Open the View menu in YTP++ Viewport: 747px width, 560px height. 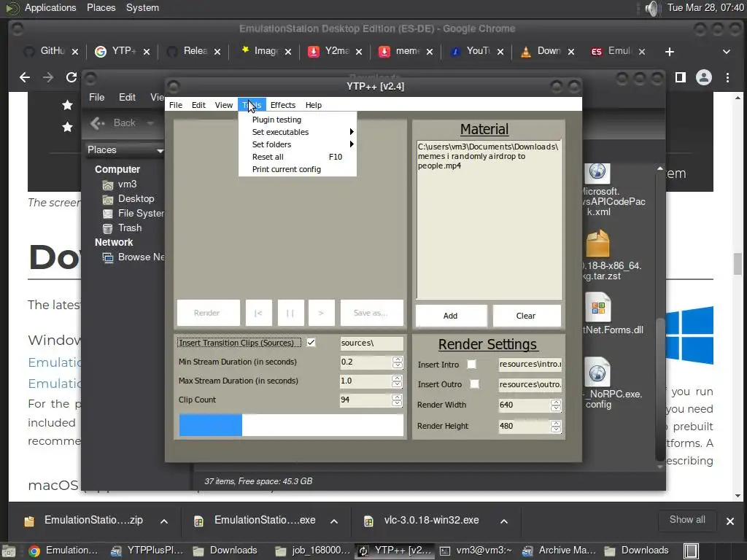coord(223,105)
